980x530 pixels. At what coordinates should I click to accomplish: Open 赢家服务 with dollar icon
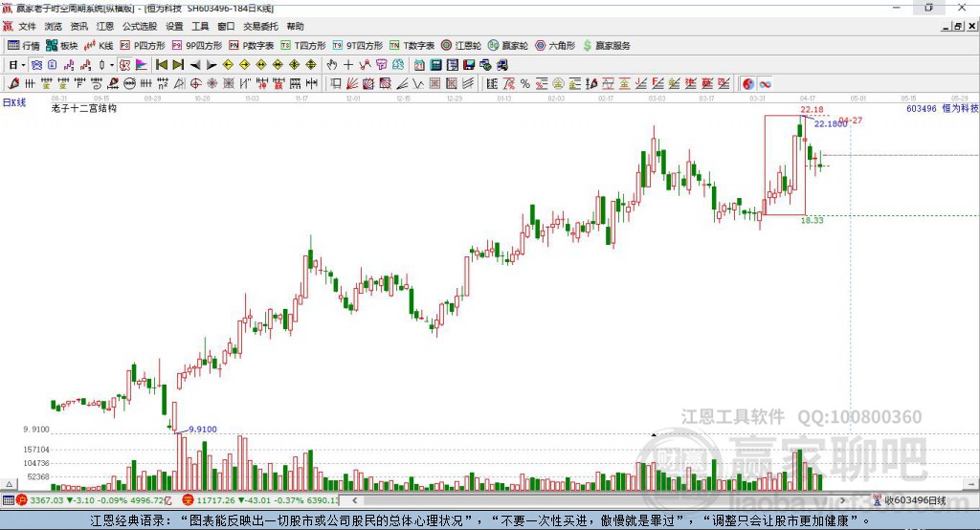point(606,46)
